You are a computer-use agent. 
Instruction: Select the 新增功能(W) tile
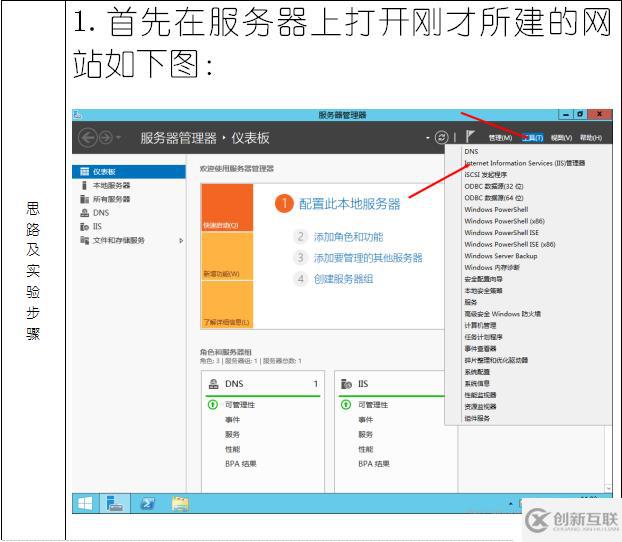coord(227,256)
